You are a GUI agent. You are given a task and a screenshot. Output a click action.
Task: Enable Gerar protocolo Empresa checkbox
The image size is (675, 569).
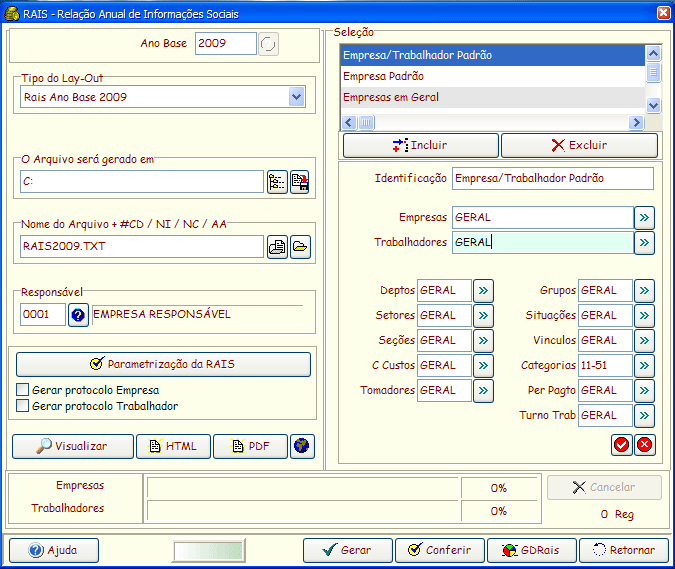pyautogui.click(x=22, y=390)
